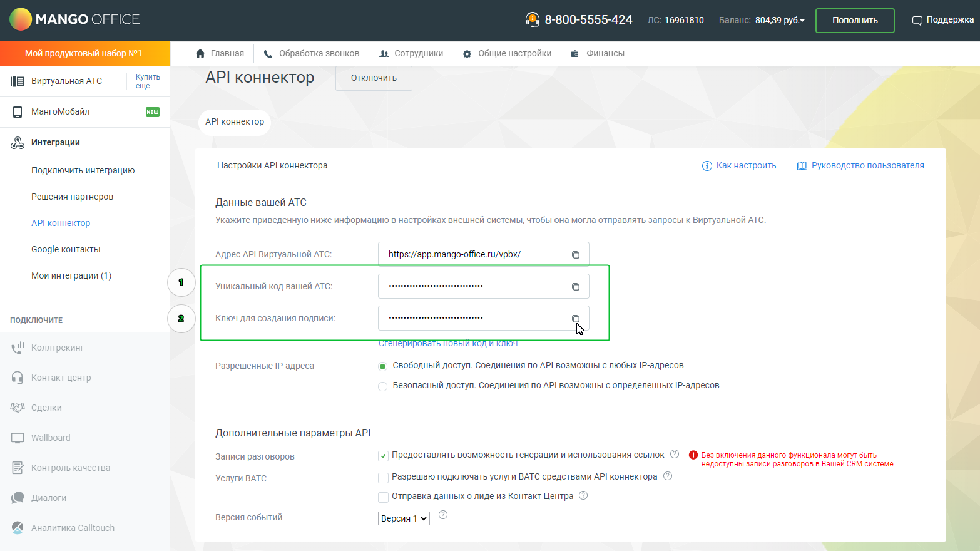Click help icon next to recording links option
The width and height of the screenshot is (980, 551).
pyautogui.click(x=675, y=454)
